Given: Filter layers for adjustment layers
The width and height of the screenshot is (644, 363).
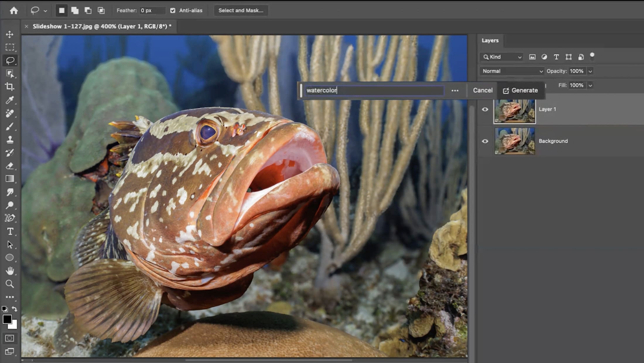Looking at the screenshot, I should (544, 57).
